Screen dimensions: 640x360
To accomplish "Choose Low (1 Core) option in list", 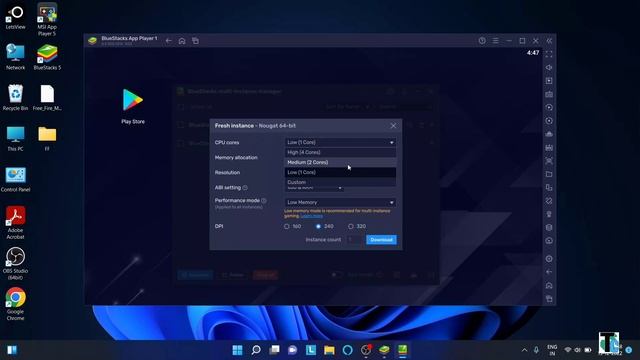I will pyautogui.click(x=340, y=172).
